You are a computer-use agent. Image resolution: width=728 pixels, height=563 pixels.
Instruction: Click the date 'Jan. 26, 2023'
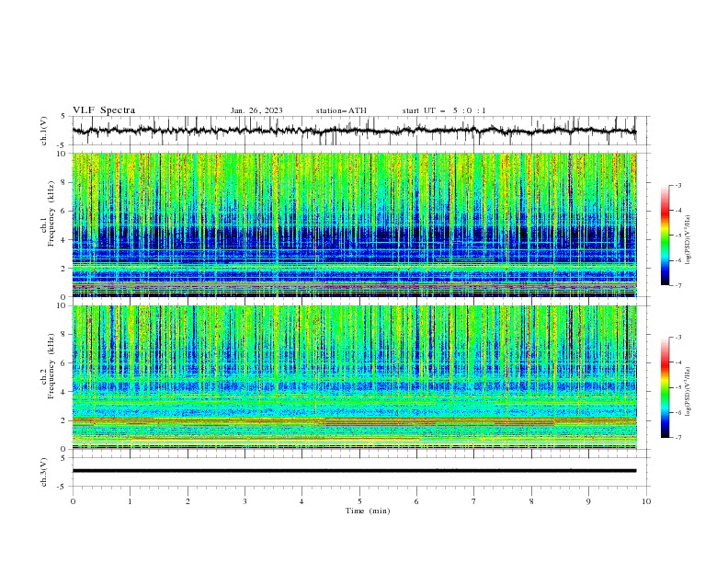coord(256,110)
